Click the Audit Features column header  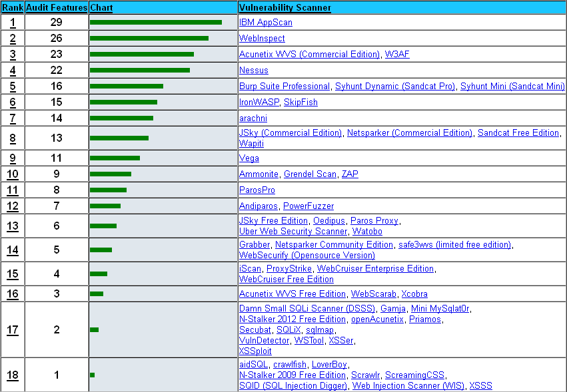(57, 7)
